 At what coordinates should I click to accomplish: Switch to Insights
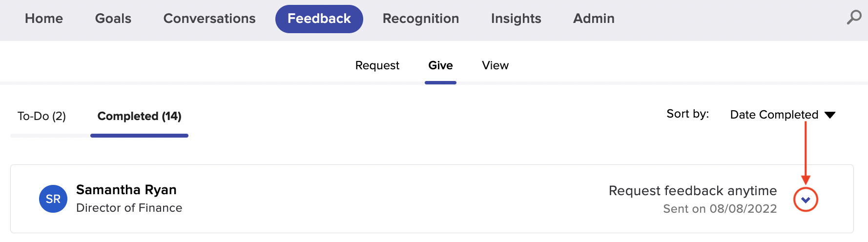click(516, 19)
